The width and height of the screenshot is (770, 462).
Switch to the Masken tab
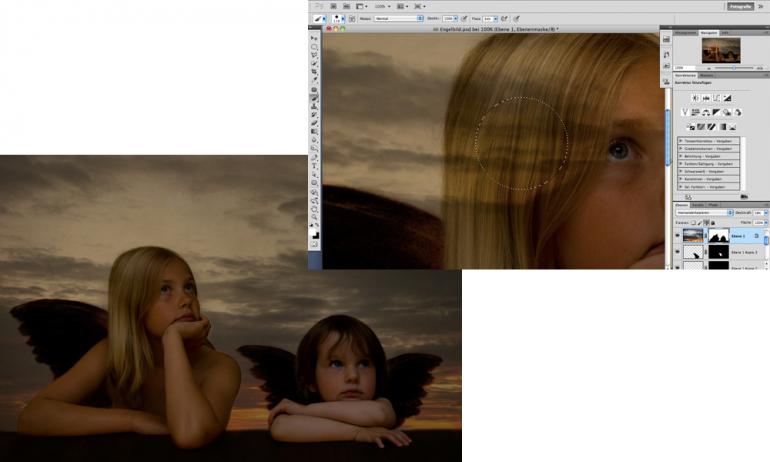707,76
